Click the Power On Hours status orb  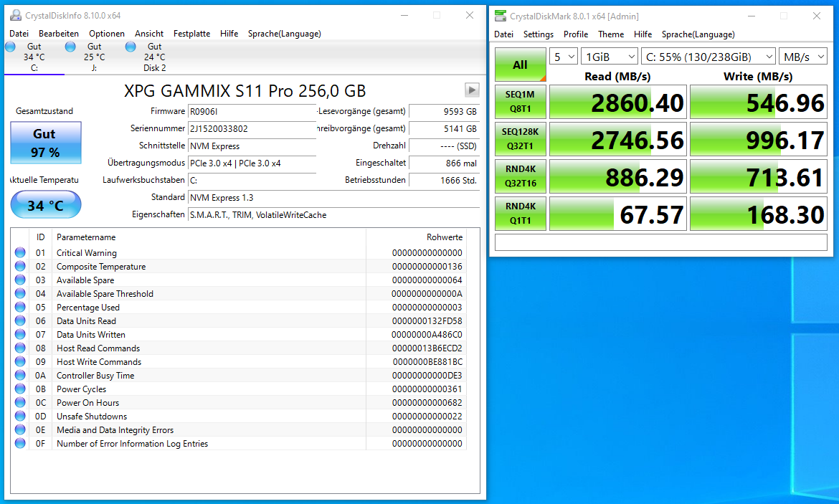[20, 402]
